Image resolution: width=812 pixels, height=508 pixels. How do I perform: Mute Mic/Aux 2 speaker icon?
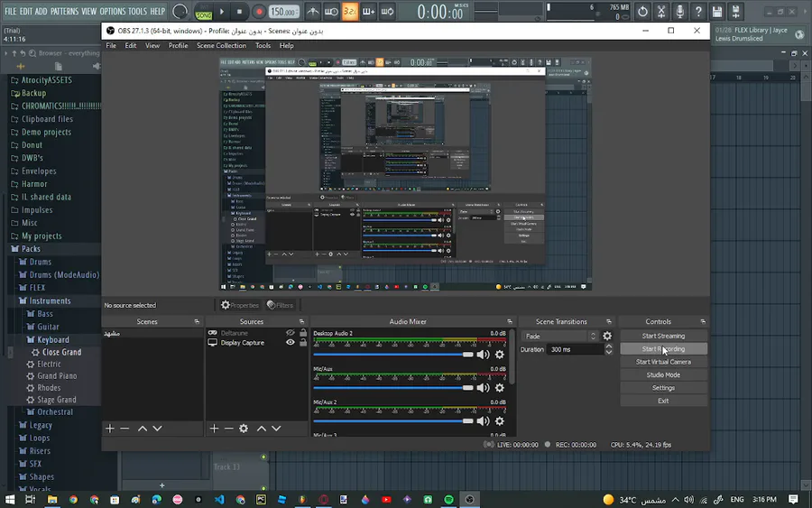click(483, 421)
